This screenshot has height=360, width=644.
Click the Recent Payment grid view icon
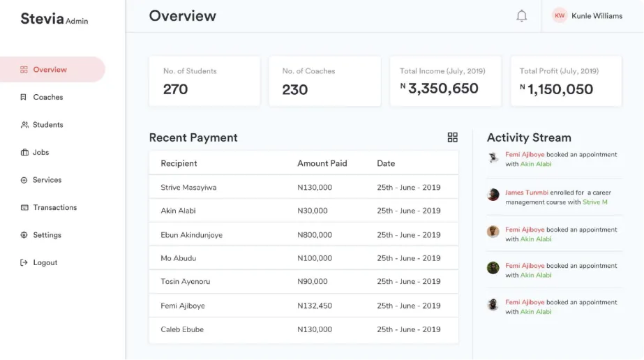click(x=452, y=137)
